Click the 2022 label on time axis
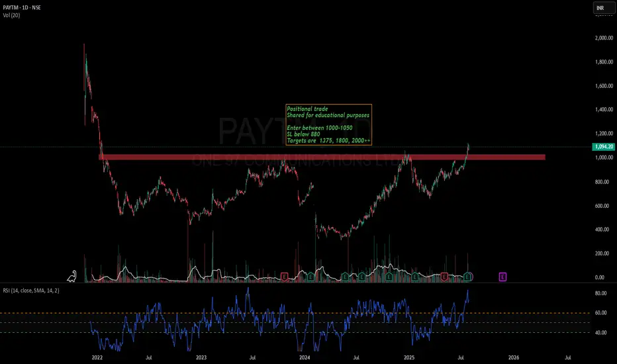The height and width of the screenshot is (364, 617). [97, 357]
